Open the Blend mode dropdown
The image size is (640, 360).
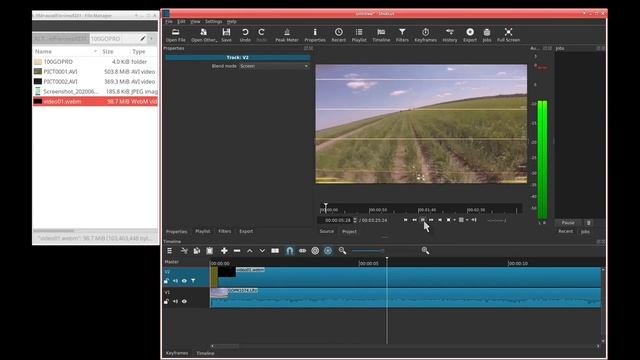click(273, 66)
